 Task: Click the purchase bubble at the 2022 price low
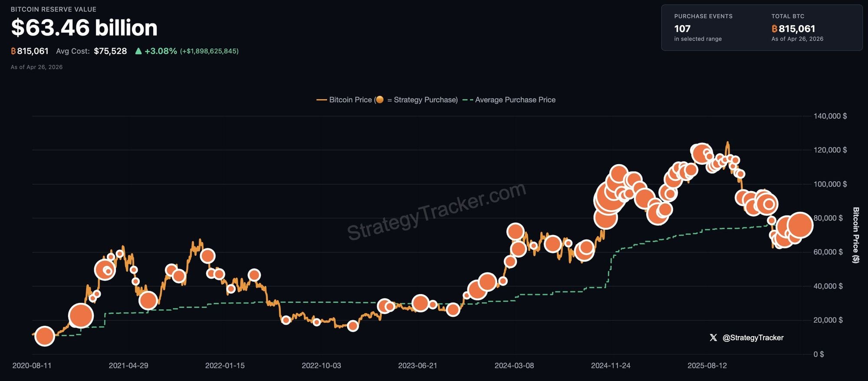click(353, 326)
